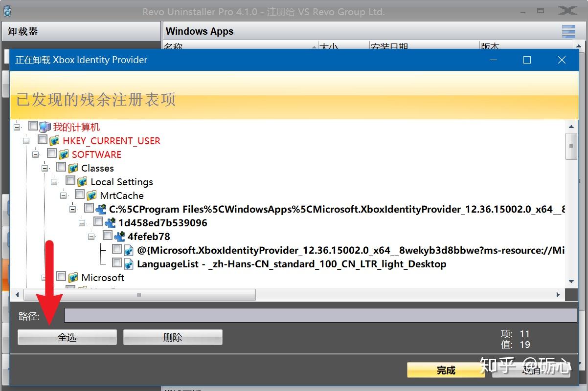This screenshot has height=391, width=588.
Task: Check the Local Settings checkbox
Action: point(70,181)
